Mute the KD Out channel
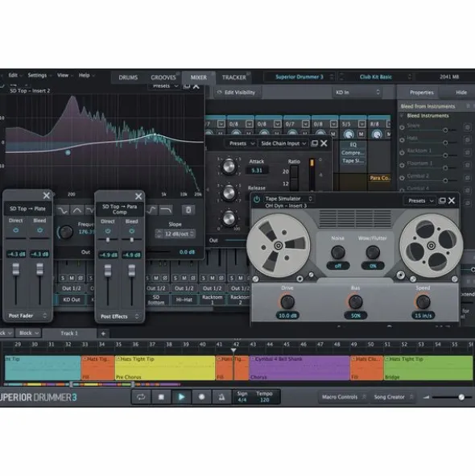This screenshot has width=475, height=476. [x=72, y=278]
